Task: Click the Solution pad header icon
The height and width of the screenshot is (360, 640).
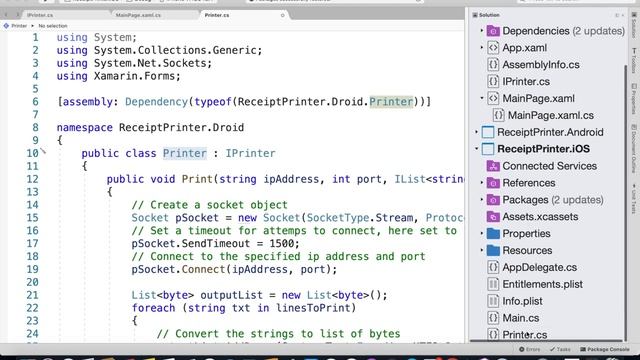Action: [475, 15]
